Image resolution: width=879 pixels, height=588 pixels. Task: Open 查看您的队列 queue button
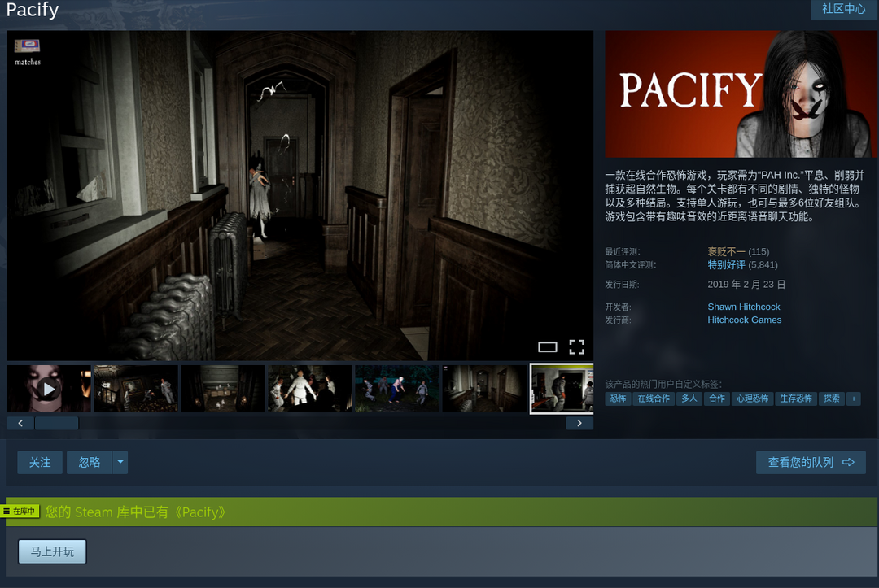coord(811,463)
